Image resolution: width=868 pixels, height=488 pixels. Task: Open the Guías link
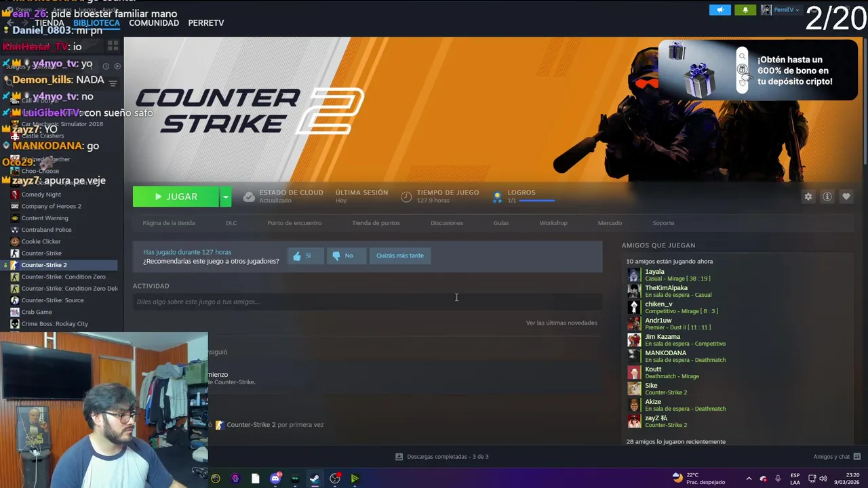pyautogui.click(x=501, y=223)
